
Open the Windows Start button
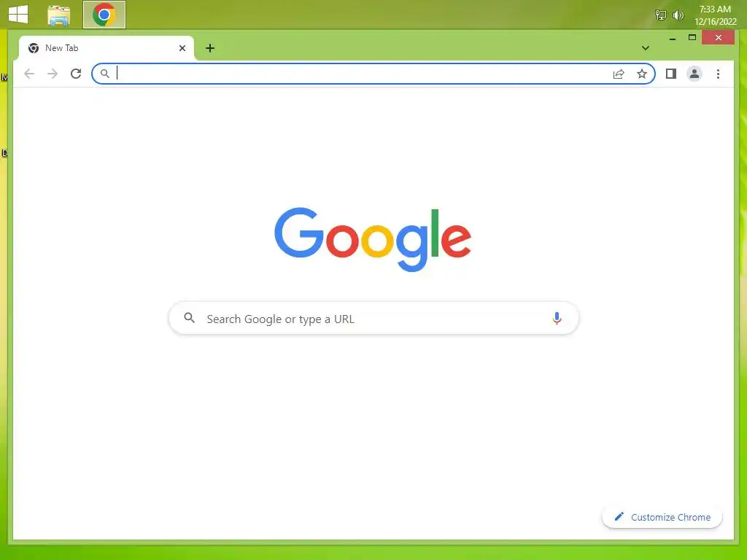tap(18, 15)
